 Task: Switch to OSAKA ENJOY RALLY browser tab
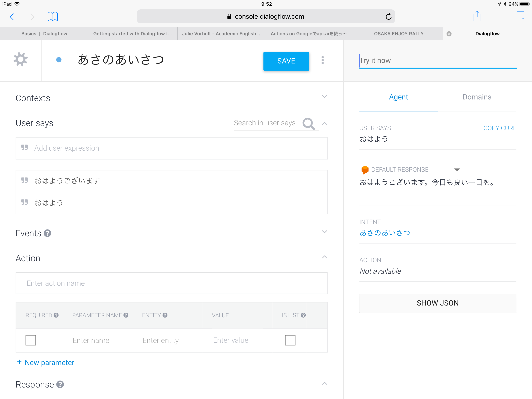point(399,34)
